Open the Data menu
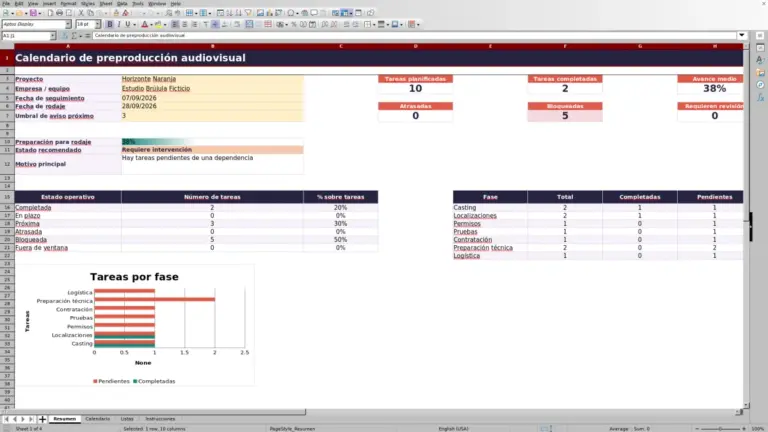This screenshot has height=432, width=768. (122, 3)
